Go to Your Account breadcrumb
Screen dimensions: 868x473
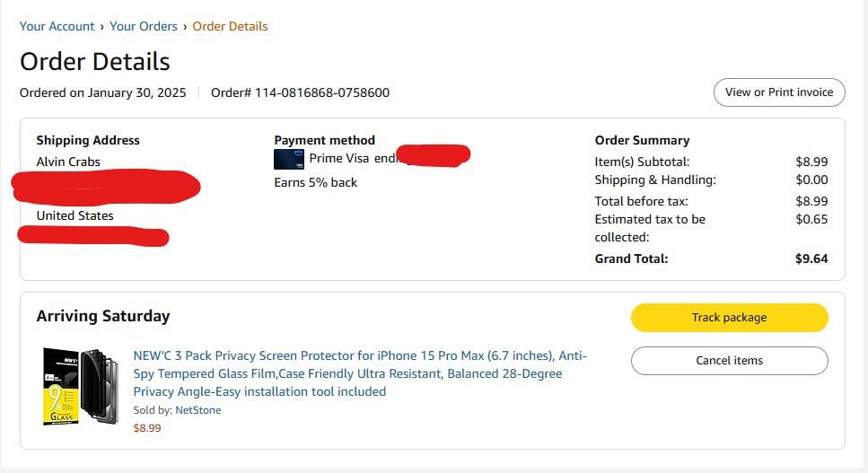pos(57,26)
